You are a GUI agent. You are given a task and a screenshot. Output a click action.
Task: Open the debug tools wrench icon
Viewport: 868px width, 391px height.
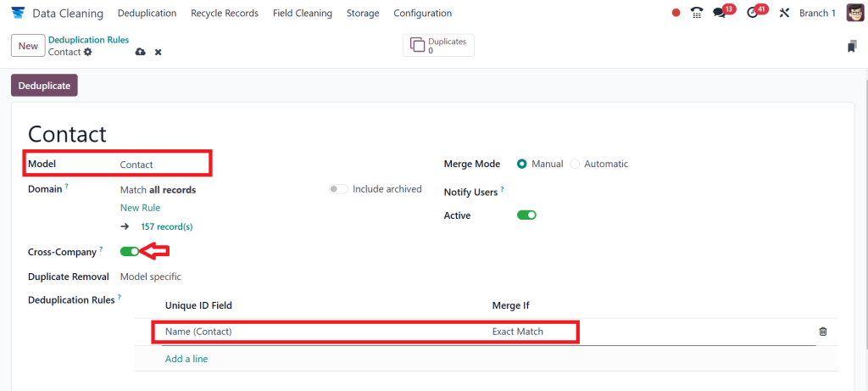(x=784, y=13)
